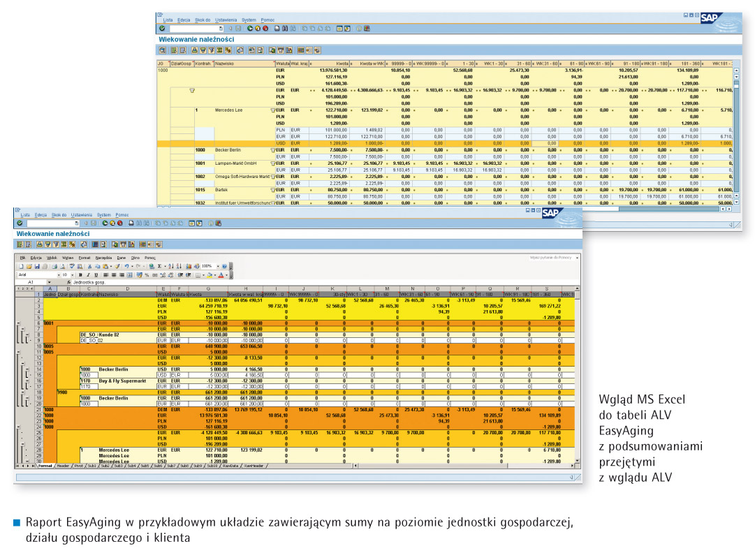This screenshot has height=560, width=755.
Task: Open the Name Box dropdown next to A1
Action: pyautogui.click(x=49, y=282)
